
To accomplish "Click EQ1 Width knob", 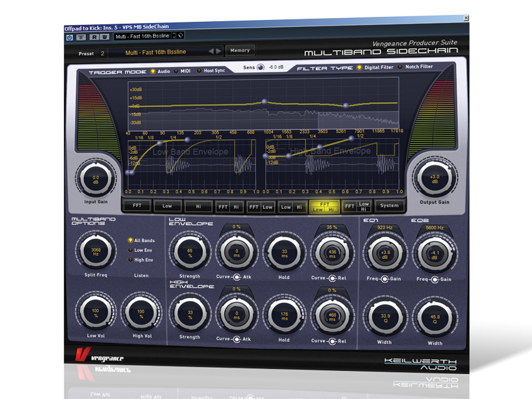I will [385, 318].
